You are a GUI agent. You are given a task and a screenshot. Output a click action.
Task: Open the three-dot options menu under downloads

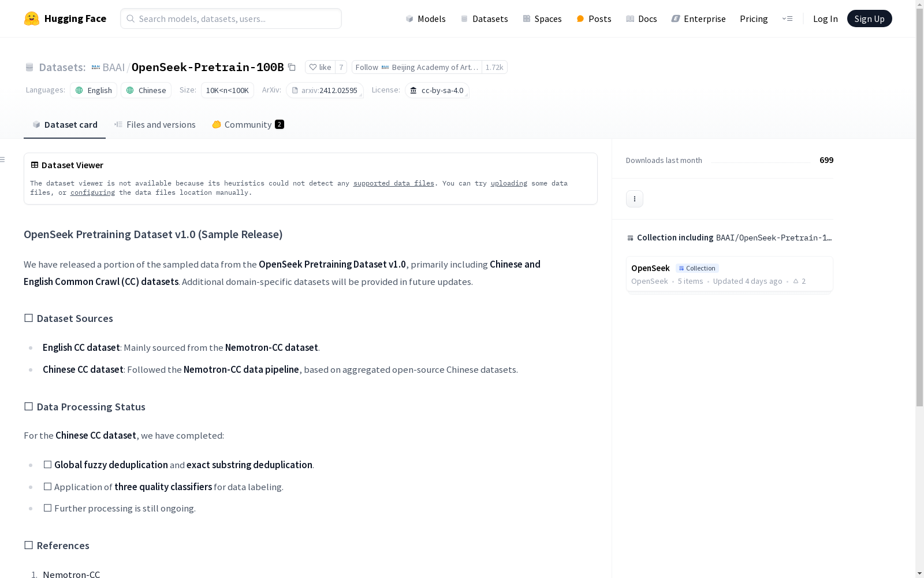[635, 199]
